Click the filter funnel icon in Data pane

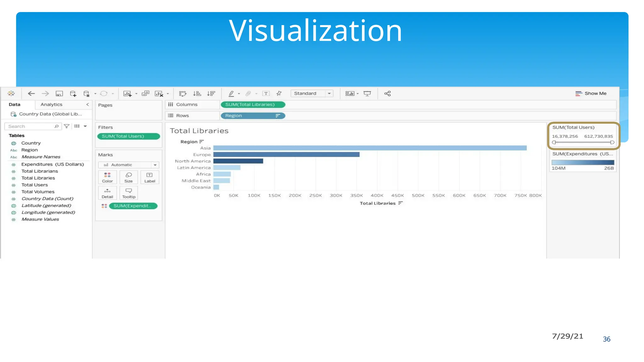pyautogui.click(x=67, y=126)
